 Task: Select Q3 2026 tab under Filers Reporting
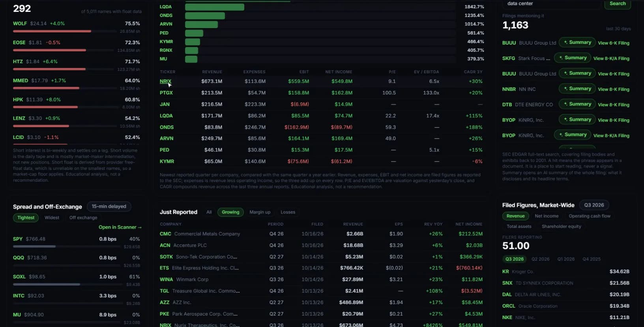click(515, 259)
